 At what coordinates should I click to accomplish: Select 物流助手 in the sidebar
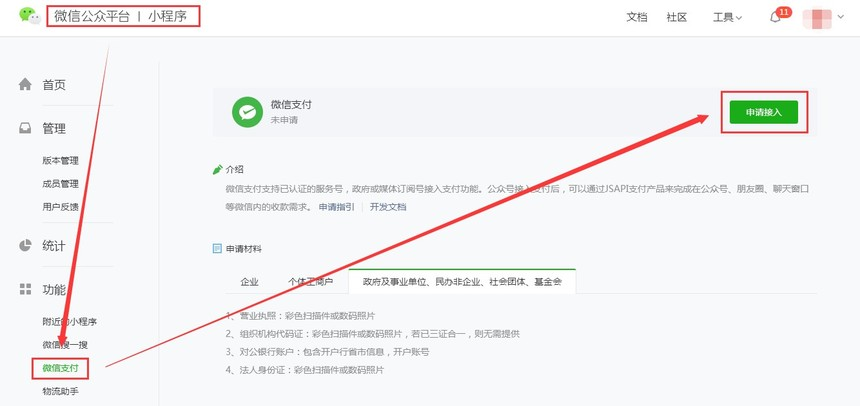[x=60, y=391]
